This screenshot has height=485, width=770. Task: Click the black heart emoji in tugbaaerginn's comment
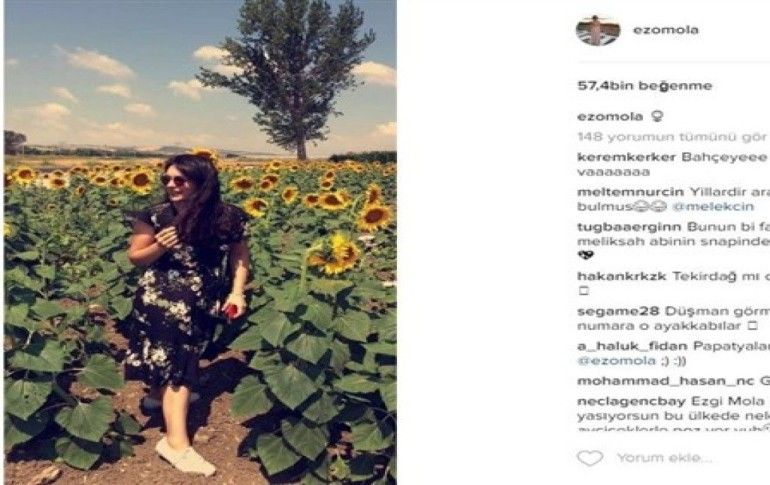coord(585,255)
